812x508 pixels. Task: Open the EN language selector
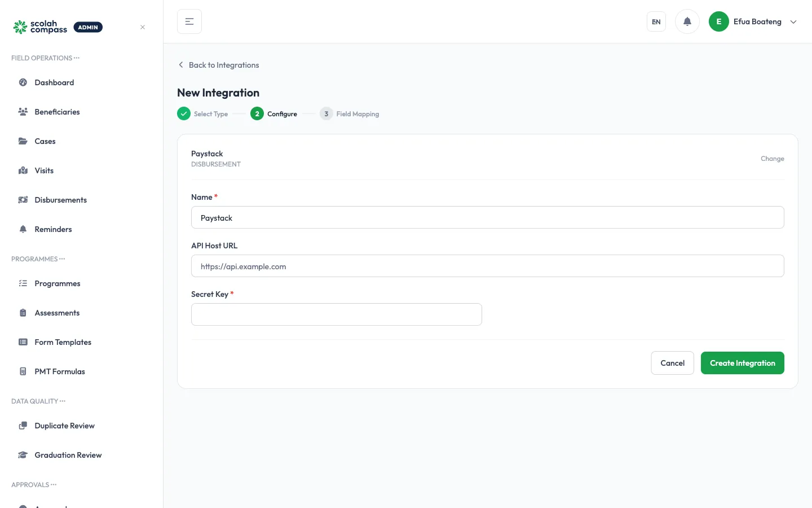tap(656, 21)
